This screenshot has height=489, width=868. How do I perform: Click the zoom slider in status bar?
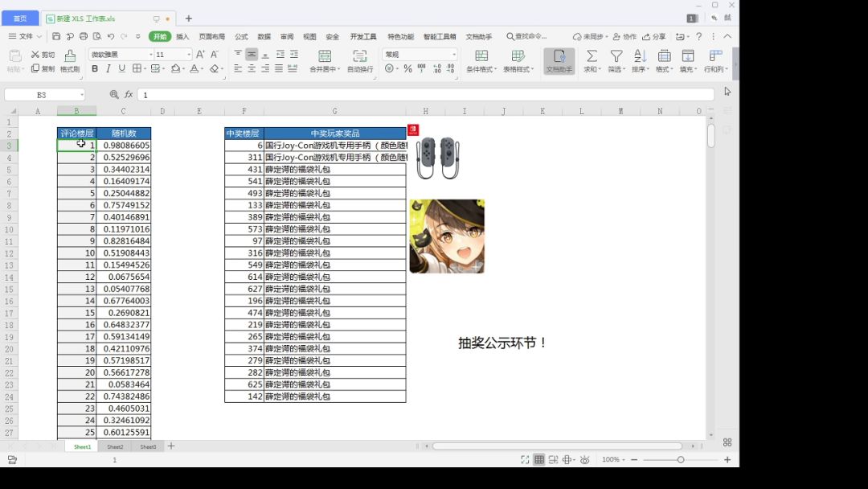click(x=680, y=460)
